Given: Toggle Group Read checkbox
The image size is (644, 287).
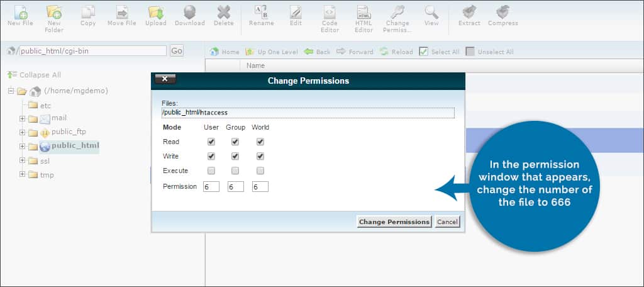Looking at the screenshot, I should 235,142.
